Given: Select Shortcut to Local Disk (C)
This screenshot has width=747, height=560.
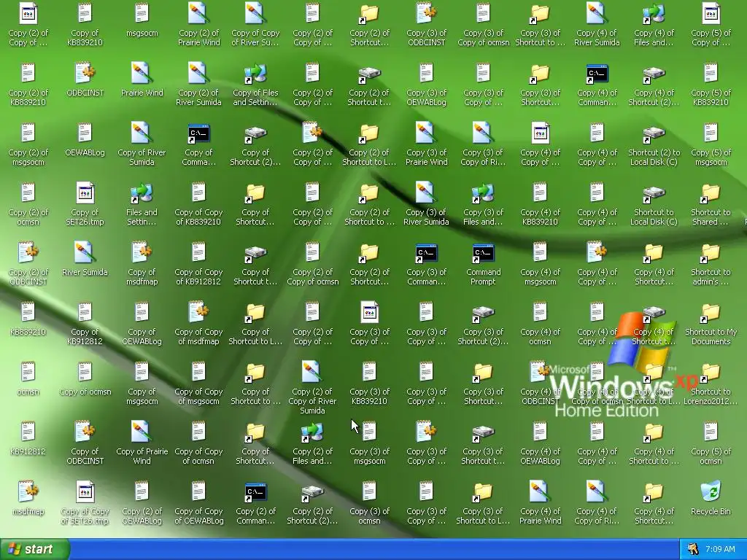Looking at the screenshot, I should (654, 192).
